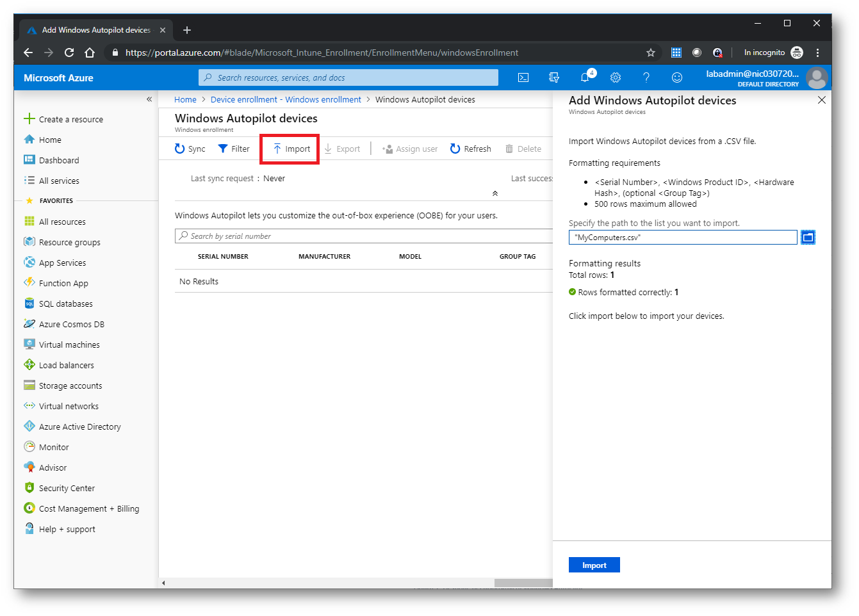The width and height of the screenshot is (859, 616).
Task: Click the horizontal scrollbar left arrow
Action: (163, 583)
